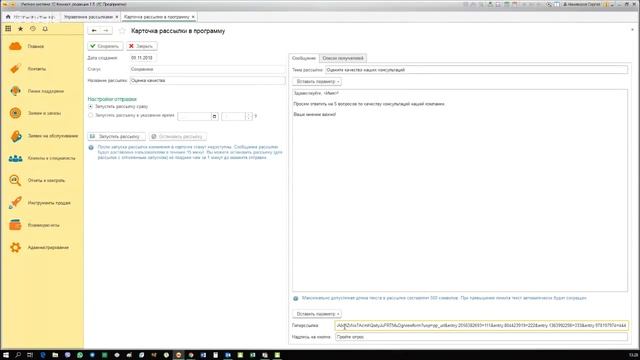Screen dimensions: 640x360
Task: Open the calendar picker next to the date field
Action: click(x=214, y=116)
